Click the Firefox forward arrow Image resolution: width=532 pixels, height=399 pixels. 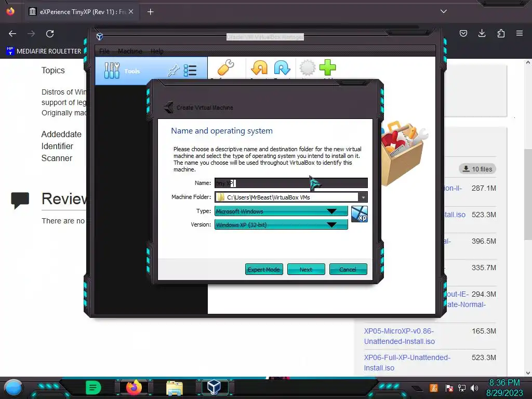click(x=31, y=34)
